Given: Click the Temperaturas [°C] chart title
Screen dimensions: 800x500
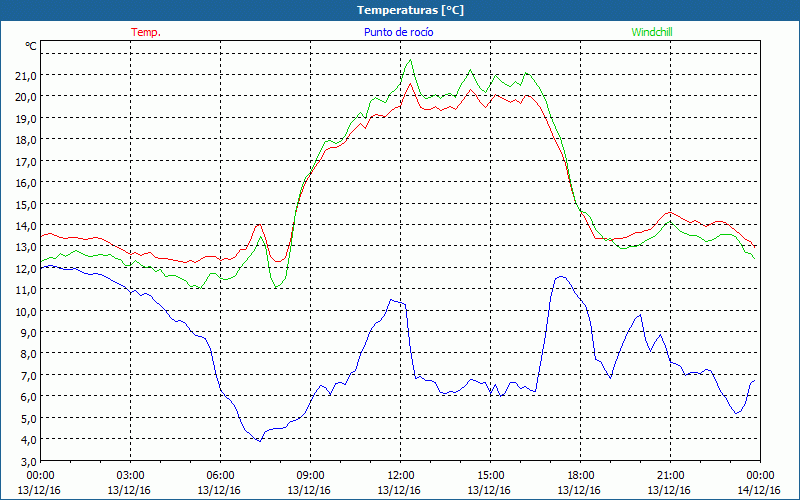Looking at the screenshot, I should (x=410, y=10).
